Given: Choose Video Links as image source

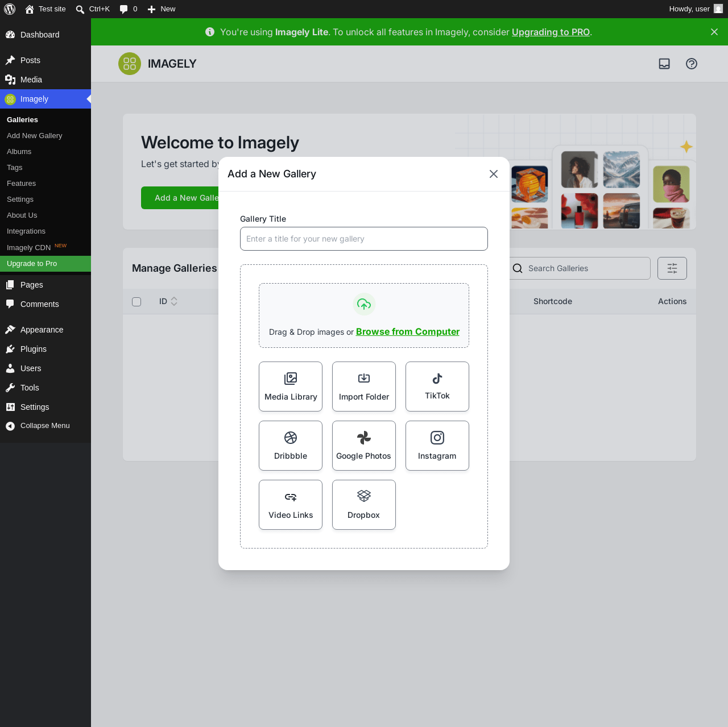Looking at the screenshot, I should tap(291, 505).
